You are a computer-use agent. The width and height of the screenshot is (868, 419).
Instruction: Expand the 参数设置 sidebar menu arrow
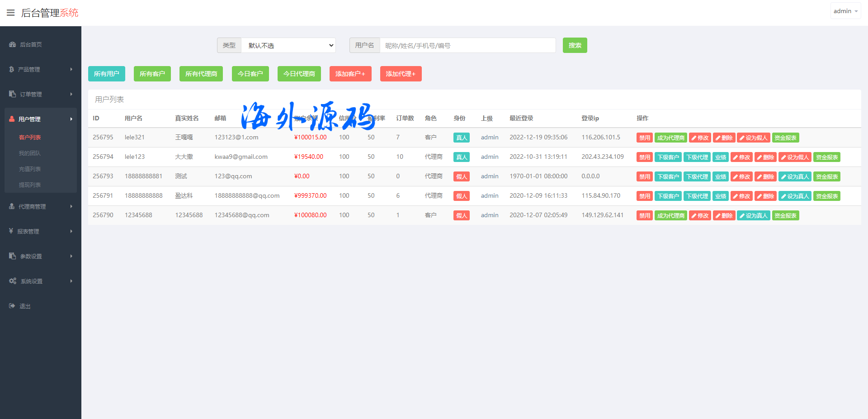pos(71,256)
